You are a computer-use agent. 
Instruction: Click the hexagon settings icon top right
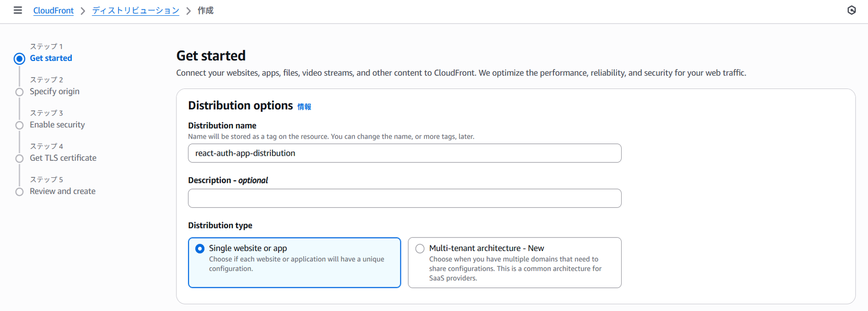click(851, 10)
